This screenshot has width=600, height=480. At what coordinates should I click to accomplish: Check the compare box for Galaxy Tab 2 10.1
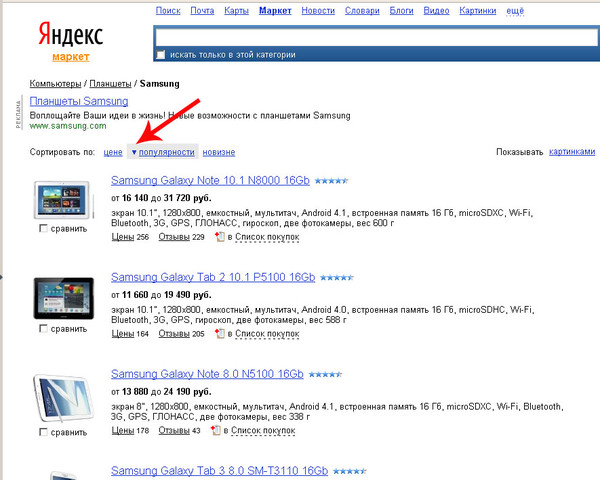pyautogui.click(x=43, y=328)
